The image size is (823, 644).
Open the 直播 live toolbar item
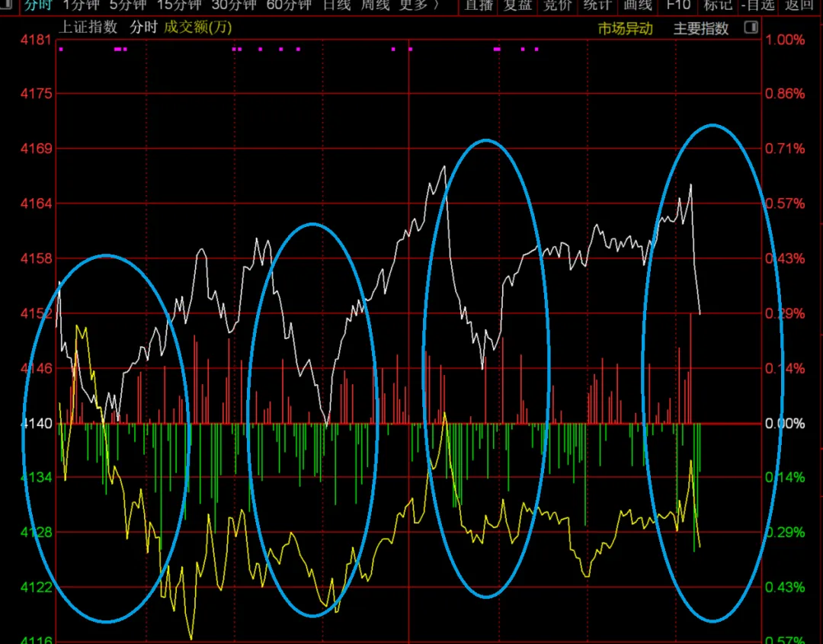coord(479,5)
